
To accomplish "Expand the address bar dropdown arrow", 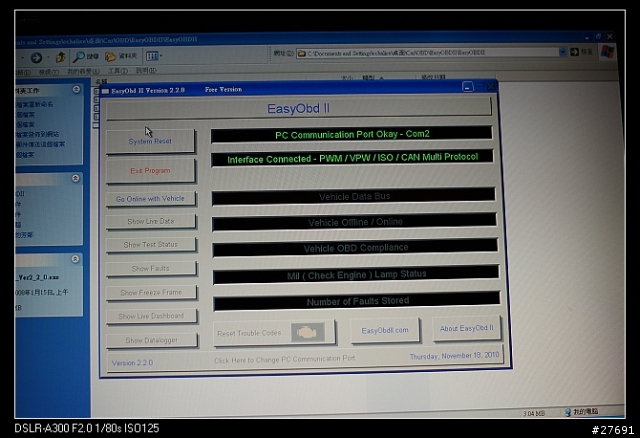I will (563, 52).
